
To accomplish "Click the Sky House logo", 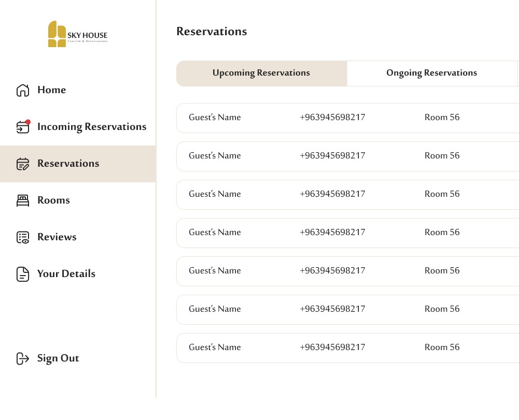I will 78,34.
